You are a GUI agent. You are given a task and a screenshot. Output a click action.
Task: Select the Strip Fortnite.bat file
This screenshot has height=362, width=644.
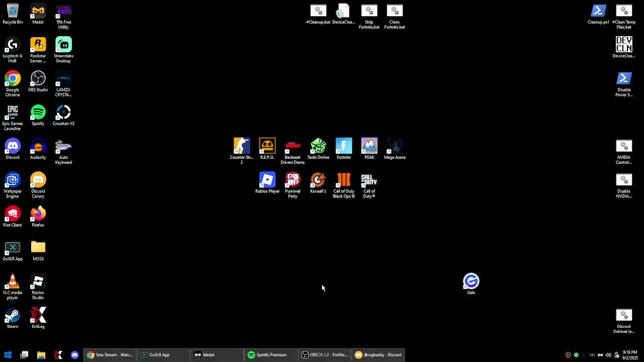[369, 17]
